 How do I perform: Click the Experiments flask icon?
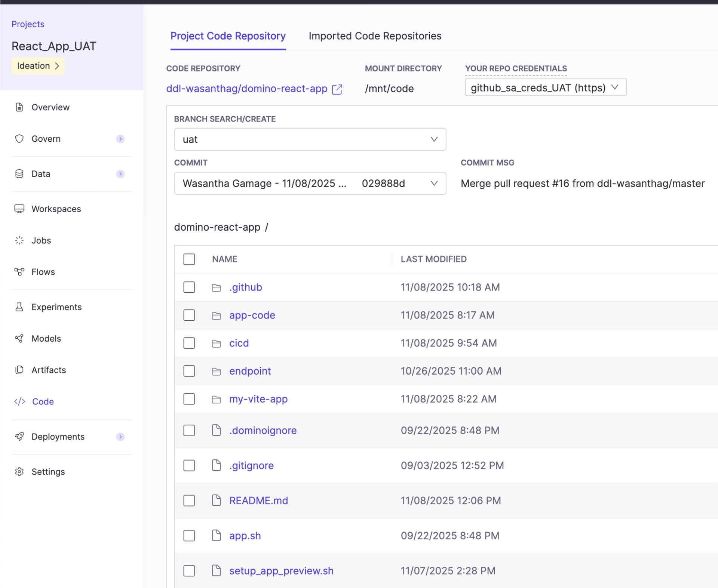[19, 307]
